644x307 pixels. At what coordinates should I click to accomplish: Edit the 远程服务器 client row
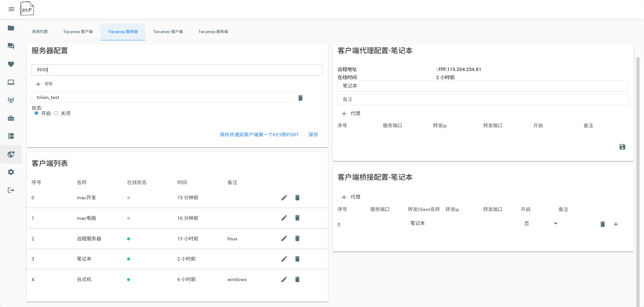pos(284,239)
